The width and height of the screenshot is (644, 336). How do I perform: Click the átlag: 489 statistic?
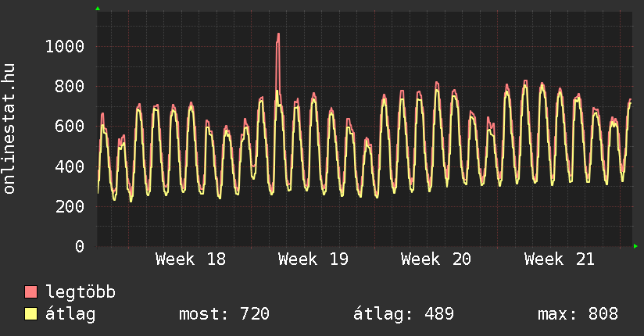tap(403, 314)
